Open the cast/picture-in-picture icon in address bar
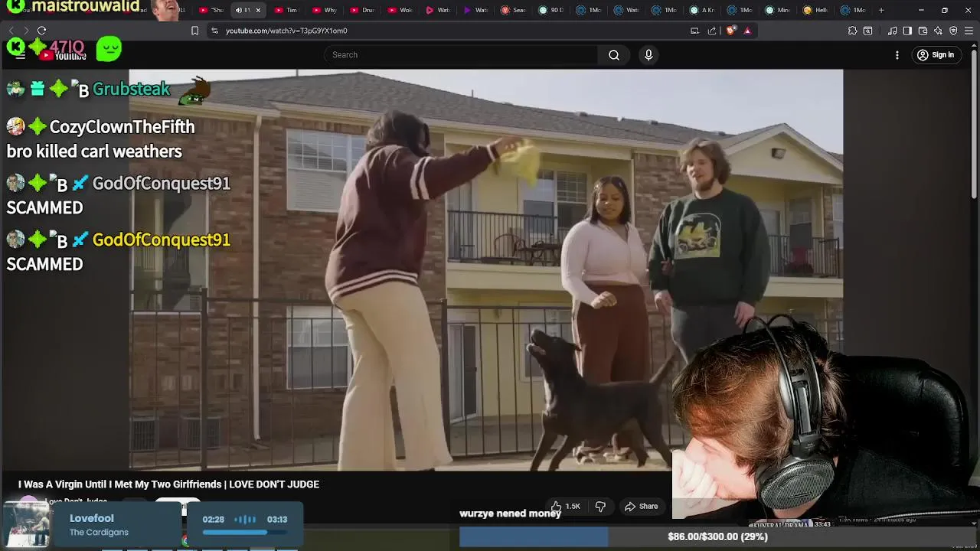Image resolution: width=980 pixels, height=551 pixels. 694,31
